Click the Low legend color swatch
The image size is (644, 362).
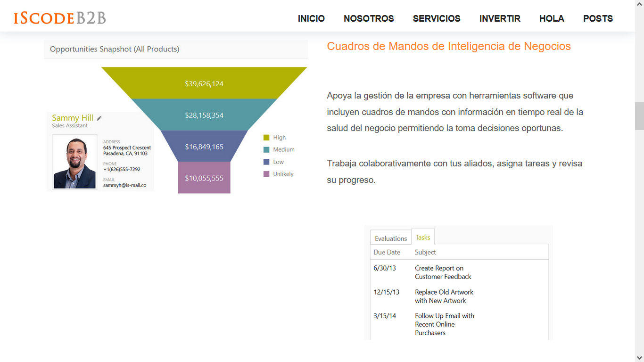pyautogui.click(x=266, y=162)
